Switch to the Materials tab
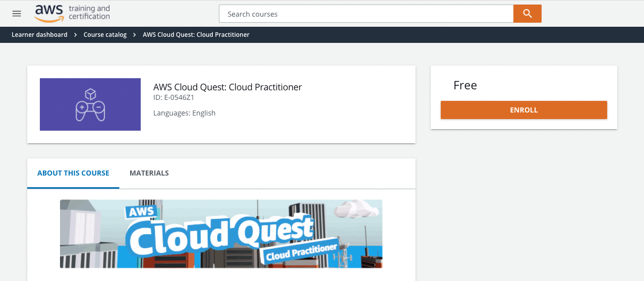644x281 pixels. click(149, 173)
